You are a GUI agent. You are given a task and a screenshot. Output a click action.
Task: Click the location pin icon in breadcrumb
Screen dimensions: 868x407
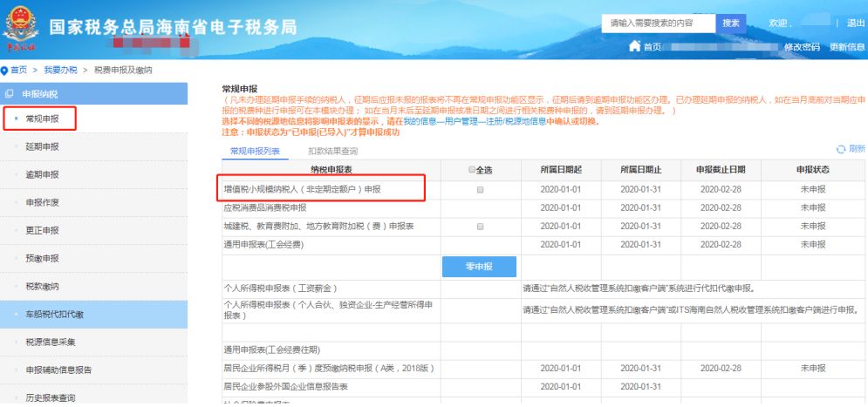click(x=4, y=71)
